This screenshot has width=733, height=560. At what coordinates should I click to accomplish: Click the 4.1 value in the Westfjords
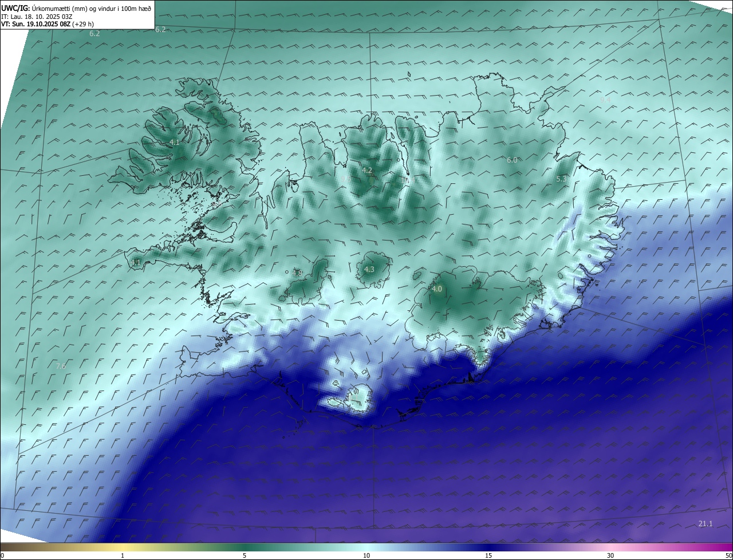(175, 142)
